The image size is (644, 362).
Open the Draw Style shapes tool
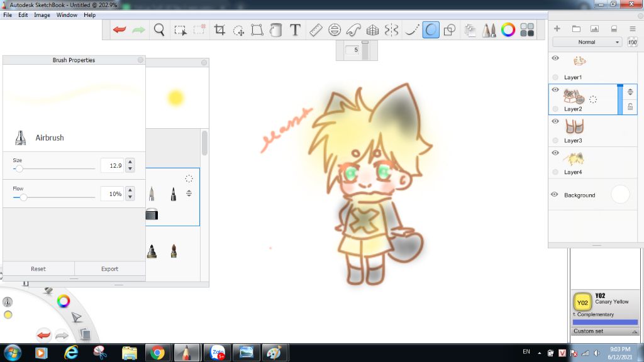(450, 30)
